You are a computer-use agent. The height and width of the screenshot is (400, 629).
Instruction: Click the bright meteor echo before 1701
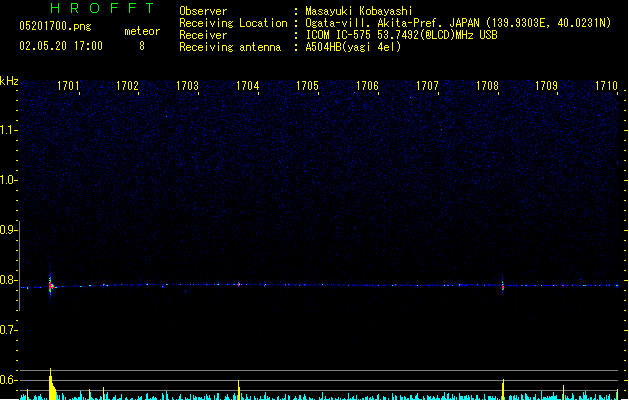pyautogui.click(x=51, y=286)
